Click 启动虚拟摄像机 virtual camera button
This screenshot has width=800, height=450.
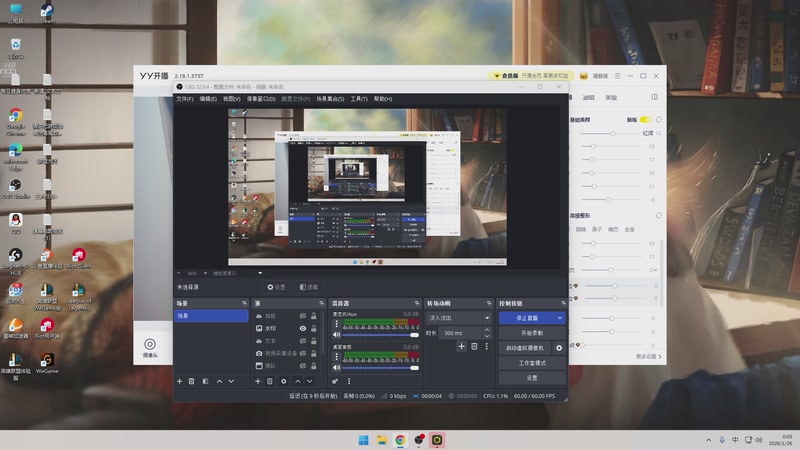coord(525,348)
